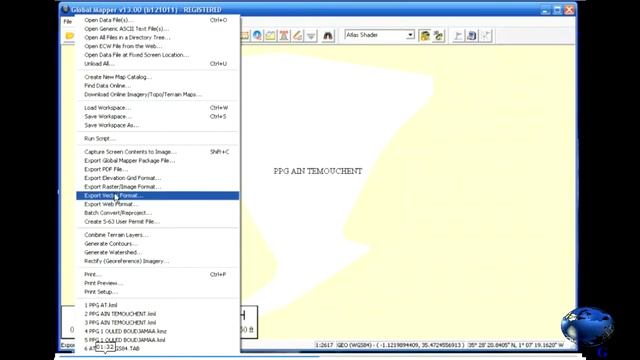Choose Print Preview...
640x360 pixels.
(158, 283)
